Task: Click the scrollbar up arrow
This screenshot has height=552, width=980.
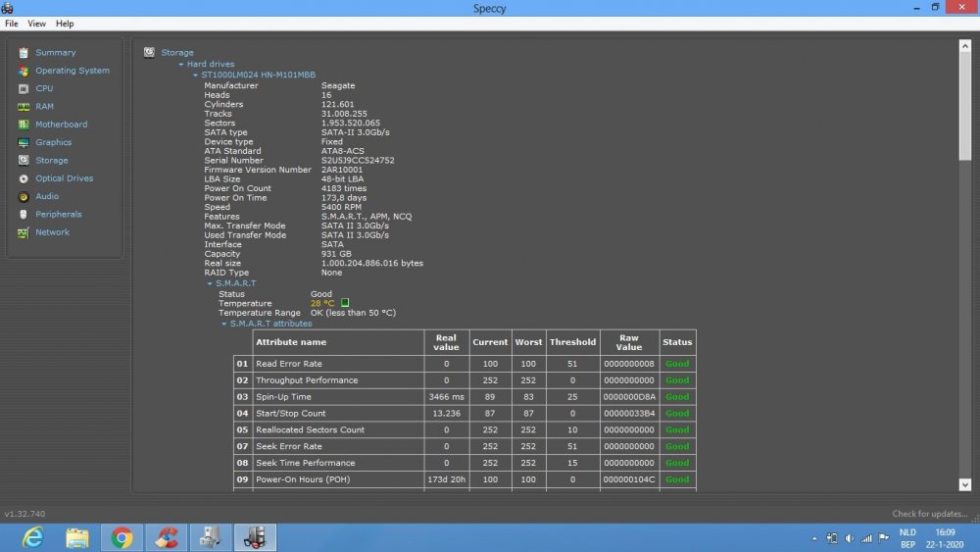Action: pyautogui.click(x=965, y=46)
